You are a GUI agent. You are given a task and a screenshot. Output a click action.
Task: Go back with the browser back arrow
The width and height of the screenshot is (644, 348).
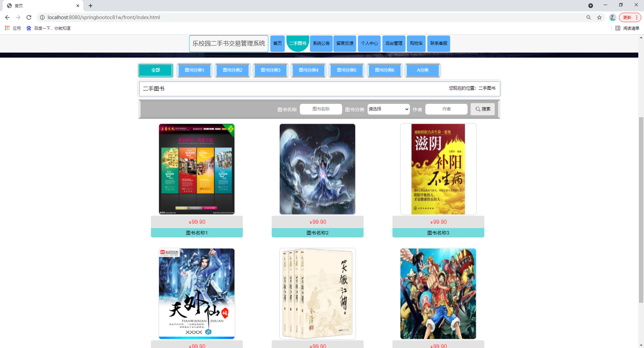click(x=7, y=17)
